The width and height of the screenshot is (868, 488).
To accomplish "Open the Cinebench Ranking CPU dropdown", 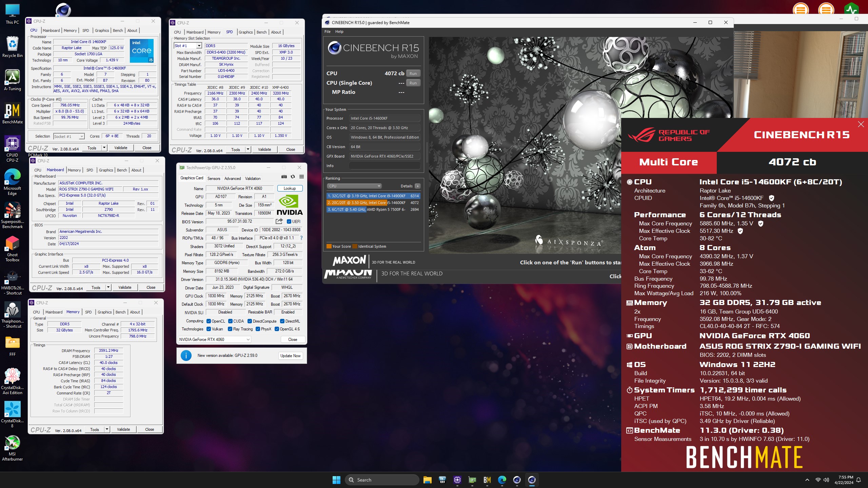I will click(354, 186).
